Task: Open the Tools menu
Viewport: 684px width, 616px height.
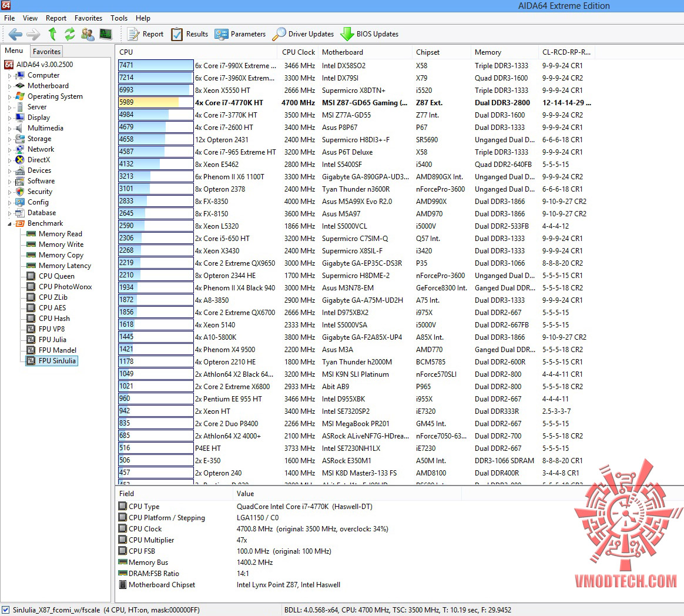Action: tap(119, 18)
